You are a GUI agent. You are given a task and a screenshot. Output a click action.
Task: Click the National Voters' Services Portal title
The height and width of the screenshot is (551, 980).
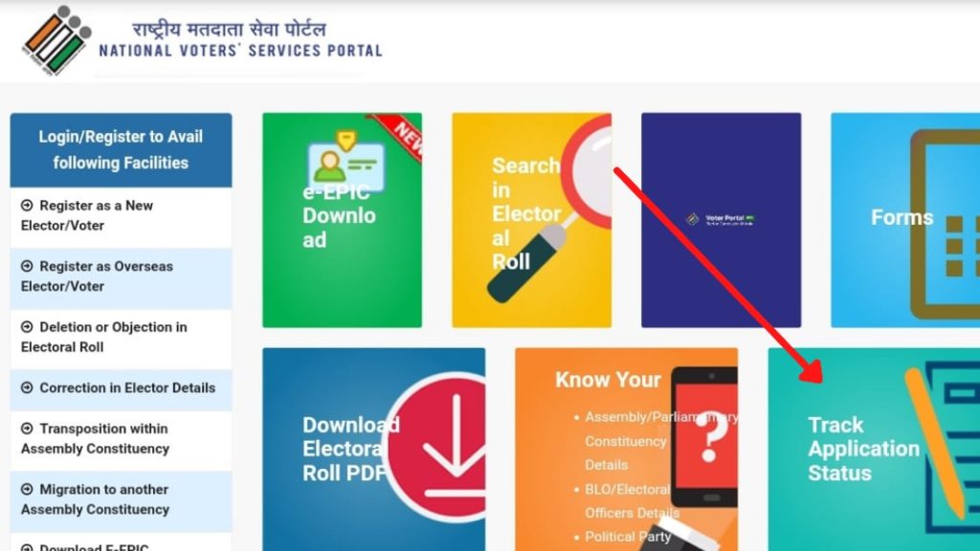[x=240, y=51]
